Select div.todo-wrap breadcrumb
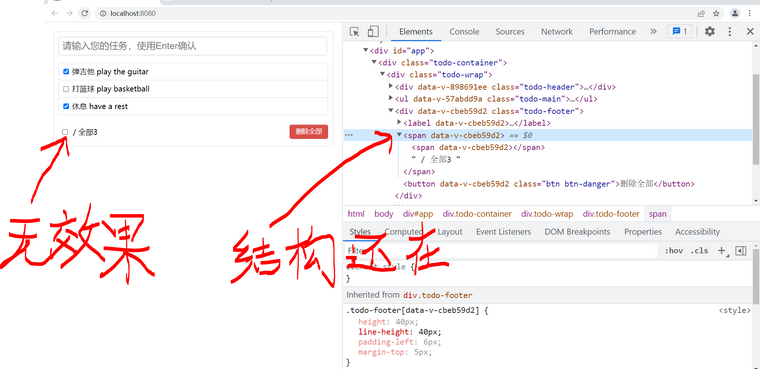Image resolution: width=760 pixels, height=369 pixels. coord(547,214)
